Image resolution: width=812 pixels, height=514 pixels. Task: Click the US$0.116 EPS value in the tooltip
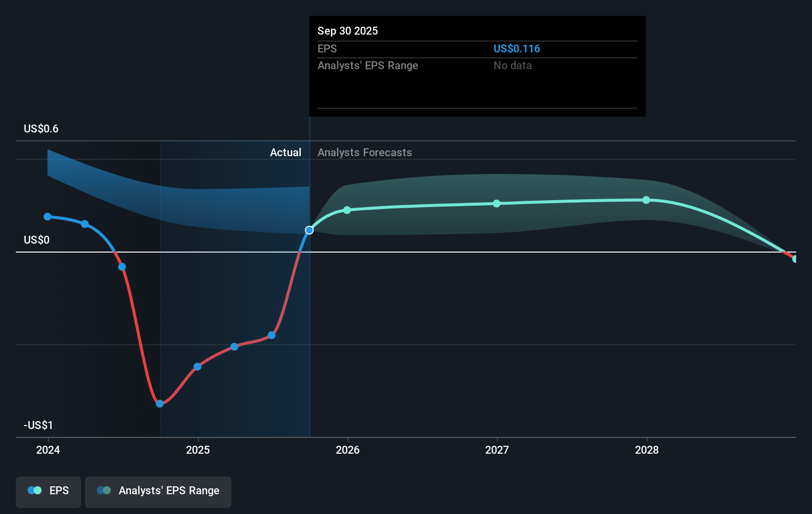click(x=516, y=49)
